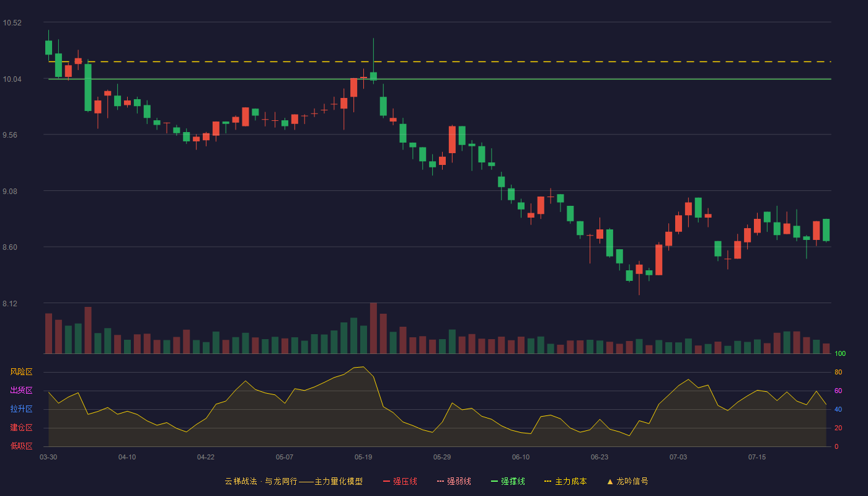This screenshot has width=868, height=496.
Task: Toggle the 强撑线 legend series
Action: [x=508, y=481]
